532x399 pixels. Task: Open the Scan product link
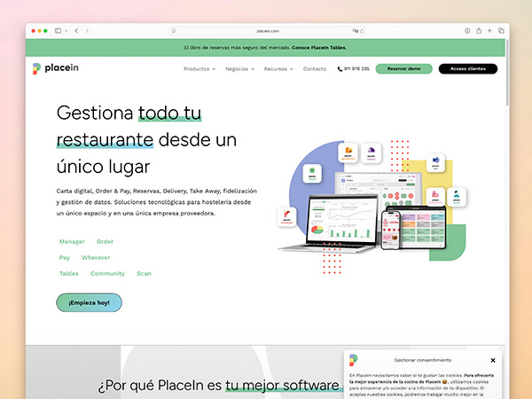(x=144, y=273)
